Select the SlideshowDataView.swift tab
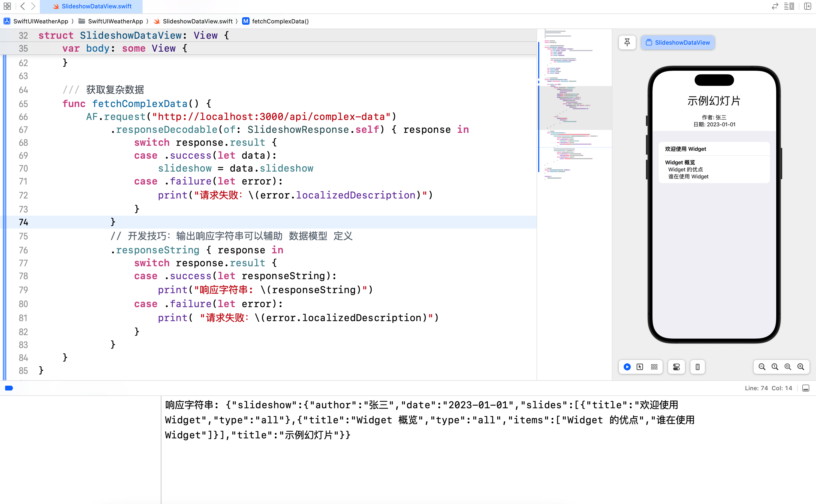 [91, 6]
